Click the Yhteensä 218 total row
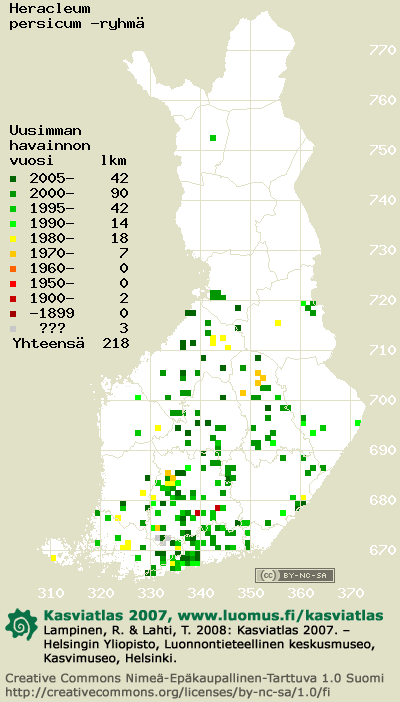Screen dimensions: 400x702 [x=71, y=343]
